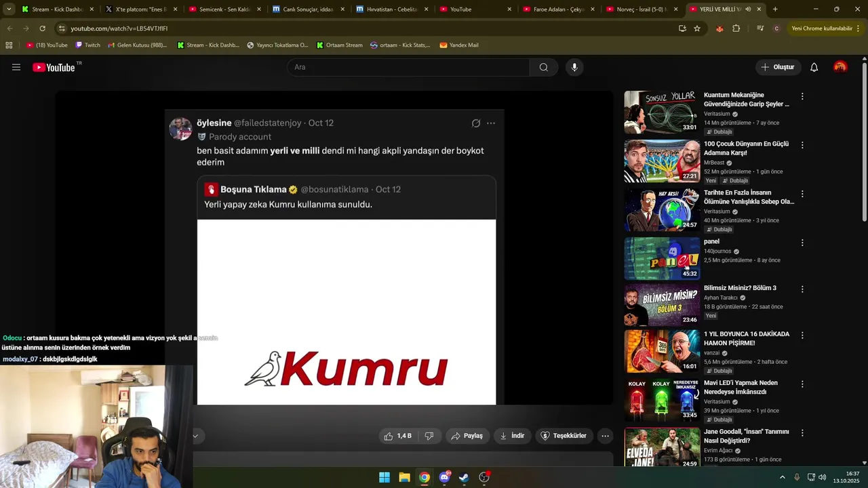The height and width of the screenshot is (488, 868).
Task: Start voice search with microphone icon
Action: pyautogui.click(x=574, y=67)
